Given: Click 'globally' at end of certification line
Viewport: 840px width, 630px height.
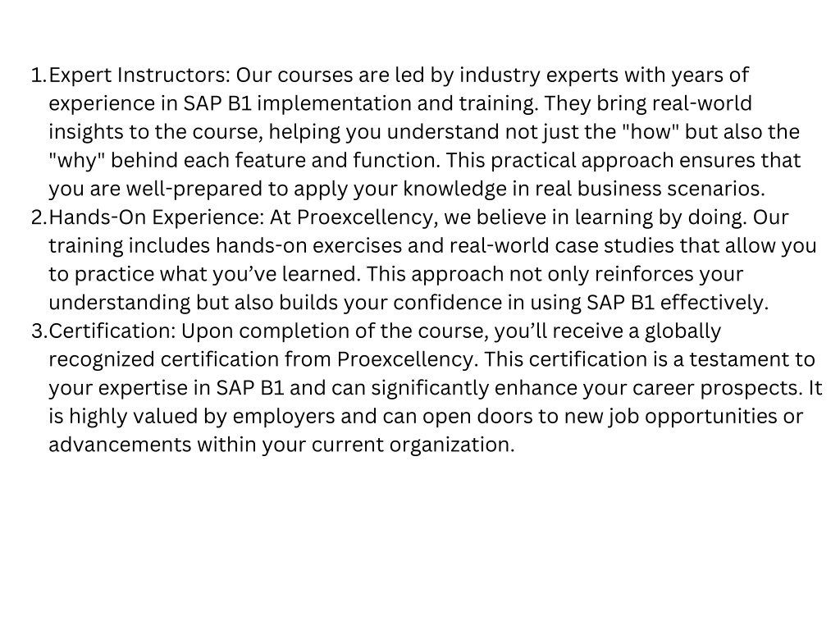Looking at the screenshot, I should click(682, 331).
